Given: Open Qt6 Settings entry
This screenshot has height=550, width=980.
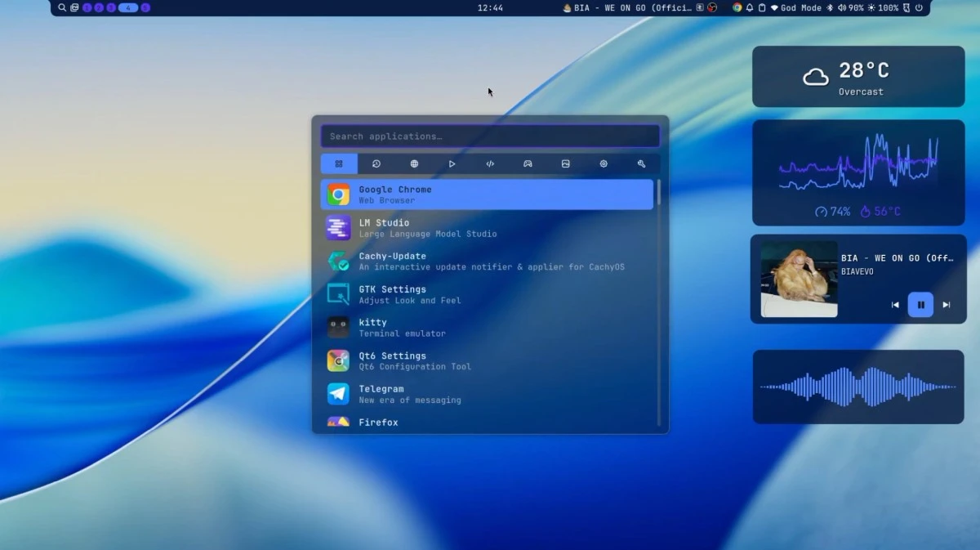Looking at the screenshot, I should coord(487,360).
